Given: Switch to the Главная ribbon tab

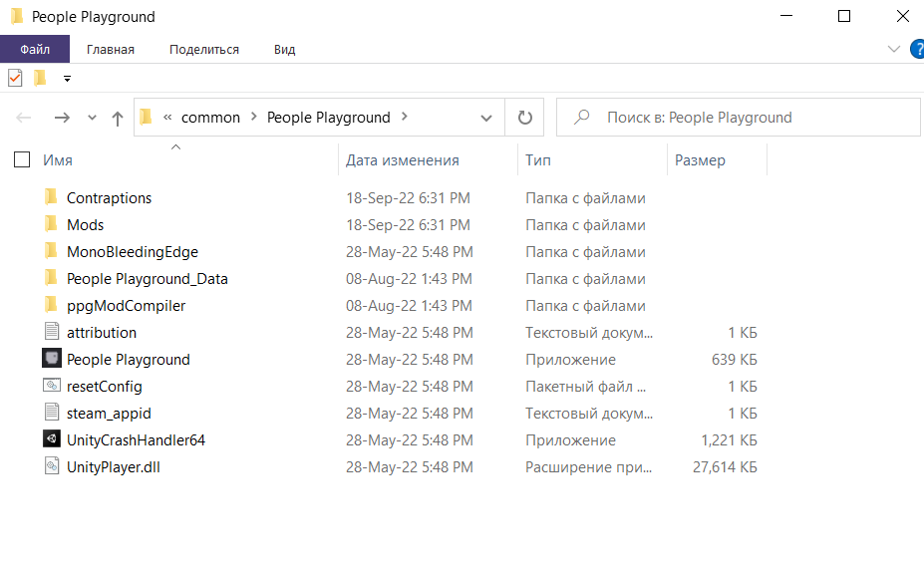Looking at the screenshot, I should 111,50.
